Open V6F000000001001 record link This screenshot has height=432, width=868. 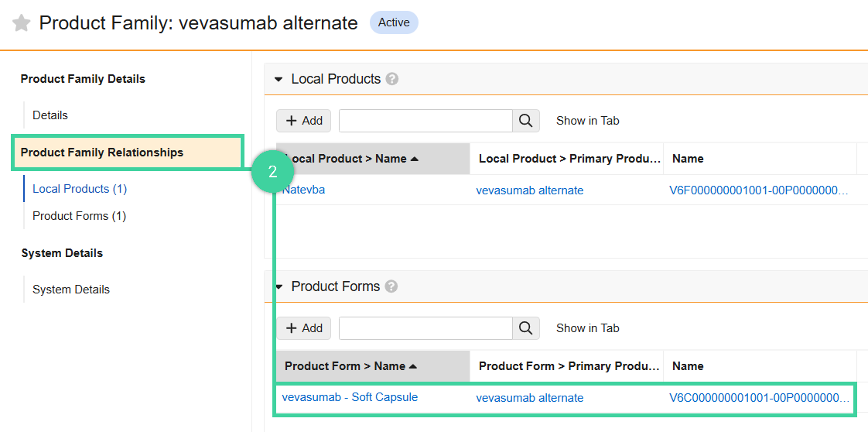(x=759, y=190)
